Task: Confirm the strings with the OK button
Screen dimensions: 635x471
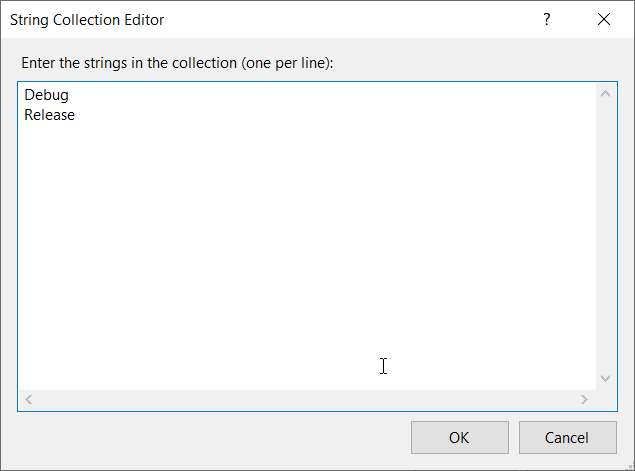Action: (460, 437)
